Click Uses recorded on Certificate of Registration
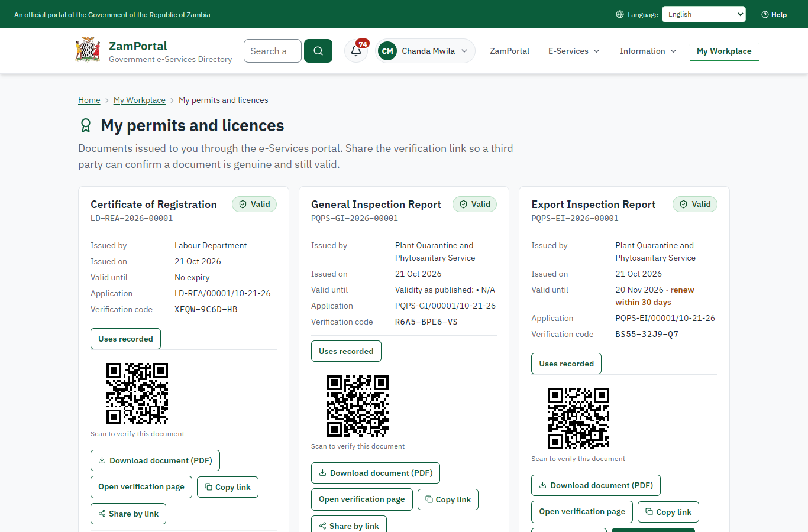This screenshot has width=808, height=532. coord(125,339)
